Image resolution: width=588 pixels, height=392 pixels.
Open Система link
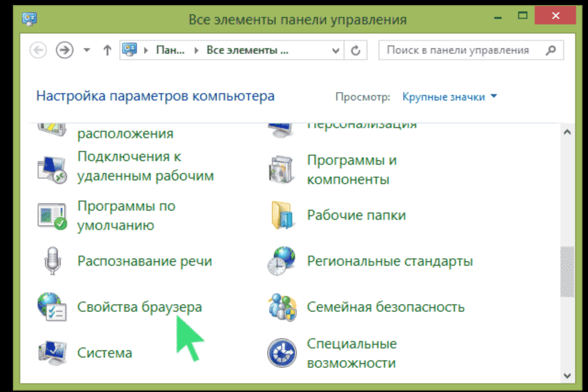pos(105,353)
